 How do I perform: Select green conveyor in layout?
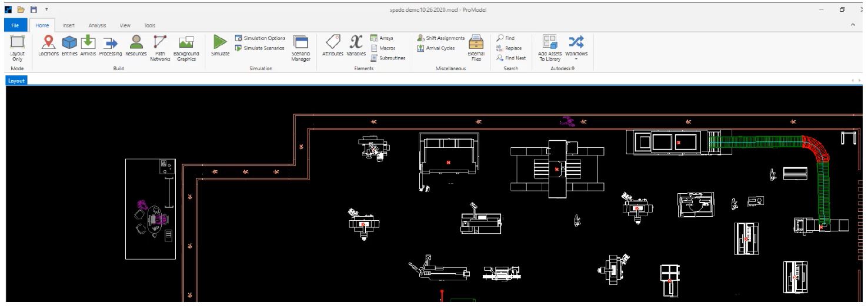tap(759, 141)
